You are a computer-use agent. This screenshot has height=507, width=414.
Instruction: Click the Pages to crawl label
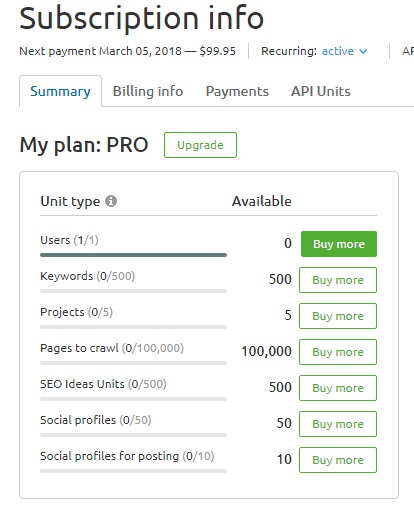(79, 348)
